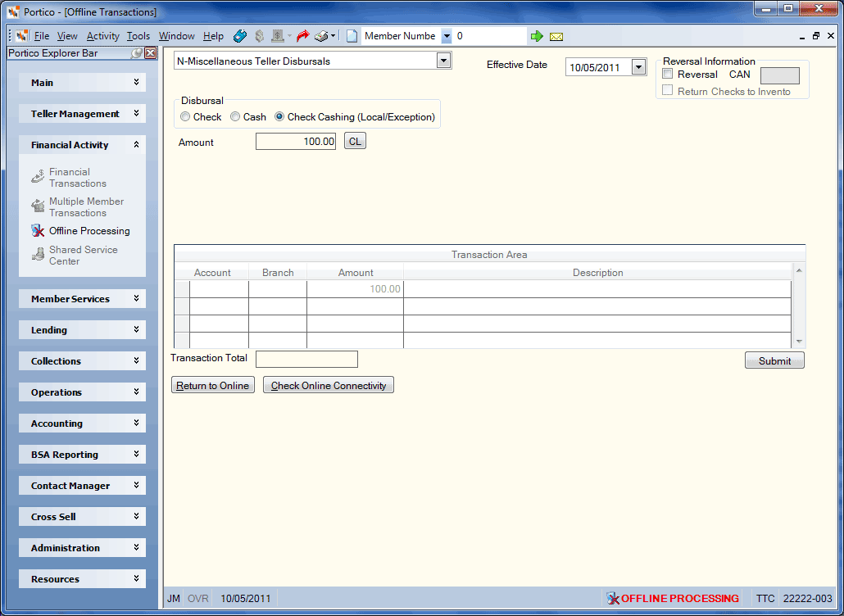Expand the Contact Manager section
844x616 pixels.
coord(83,486)
